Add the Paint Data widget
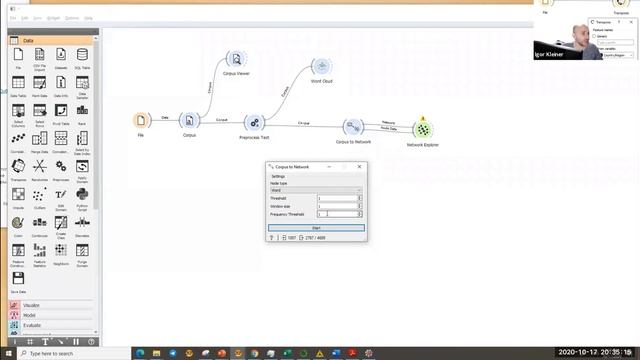The image size is (640, 360). tap(40, 86)
